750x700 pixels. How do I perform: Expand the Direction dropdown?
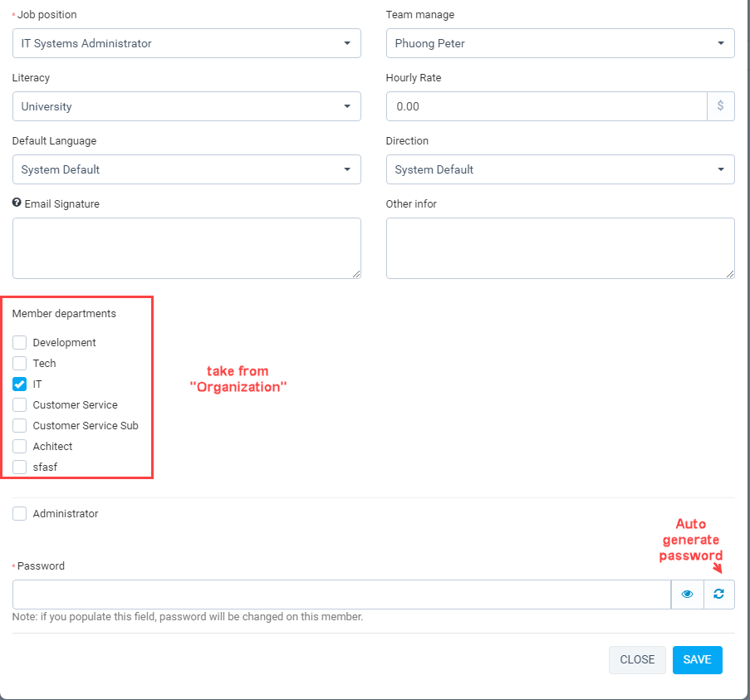[560, 169]
